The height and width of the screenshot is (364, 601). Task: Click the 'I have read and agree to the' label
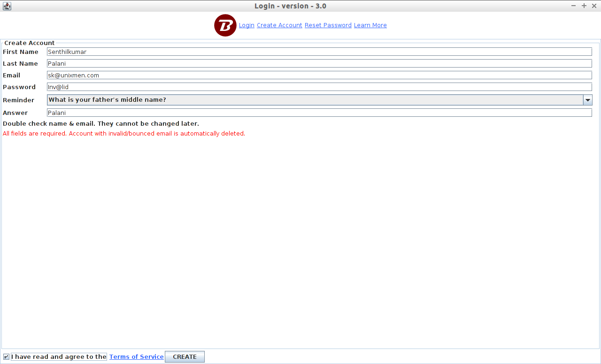coord(59,357)
